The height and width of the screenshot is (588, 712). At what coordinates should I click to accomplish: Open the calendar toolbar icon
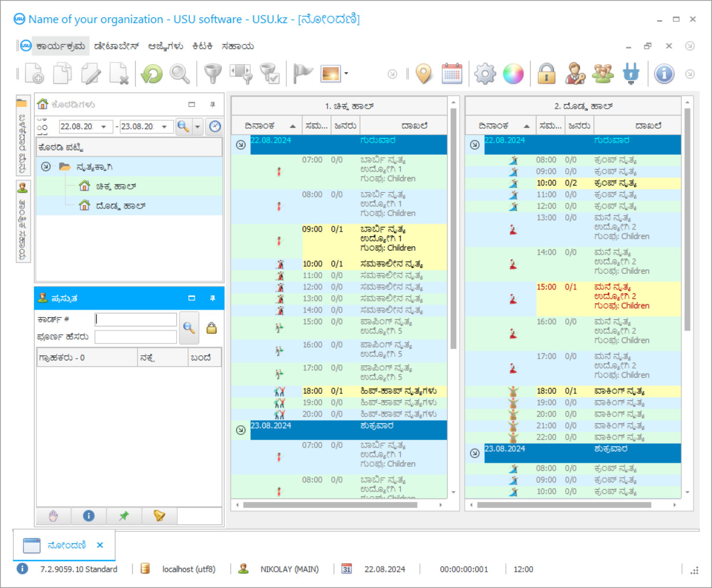pyautogui.click(x=452, y=74)
